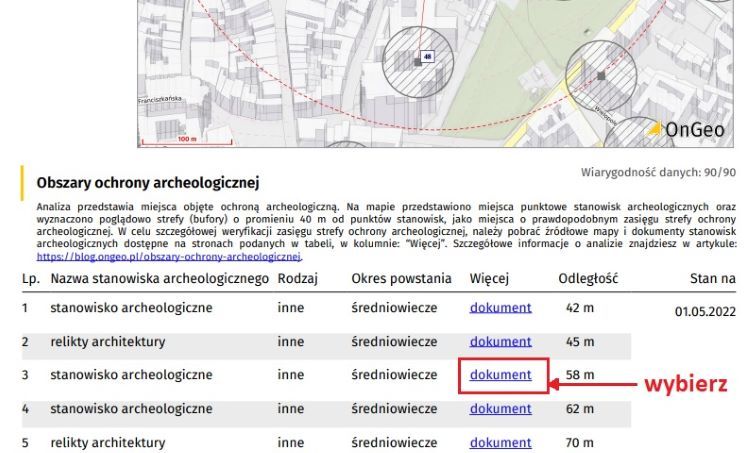Click the distance value 70 m
Viewport: 750px width, 453px height.
pyautogui.click(x=580, y=443)
